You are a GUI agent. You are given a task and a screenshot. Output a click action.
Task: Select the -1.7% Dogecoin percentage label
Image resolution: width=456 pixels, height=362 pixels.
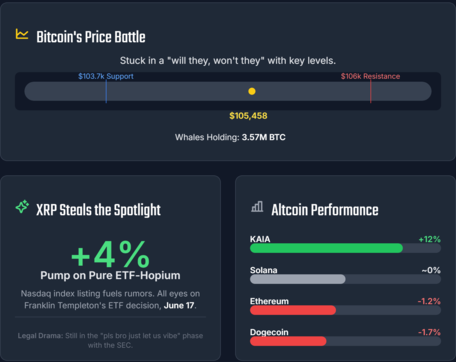coord(429,332)
